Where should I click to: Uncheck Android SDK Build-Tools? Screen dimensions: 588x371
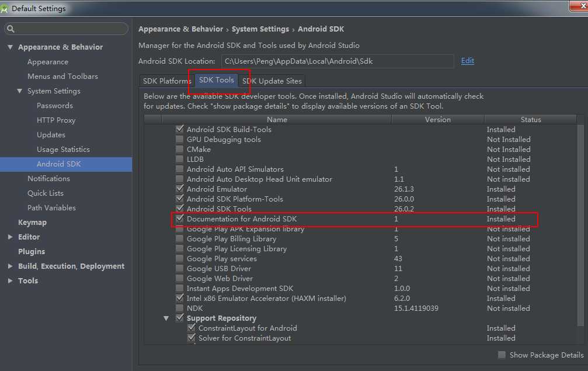pyautogui.click(x=180, y=129)
